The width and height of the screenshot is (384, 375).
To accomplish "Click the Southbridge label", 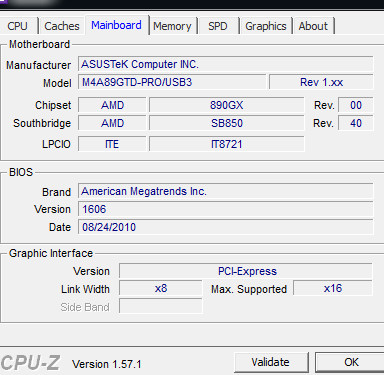I will pos(42,123).
